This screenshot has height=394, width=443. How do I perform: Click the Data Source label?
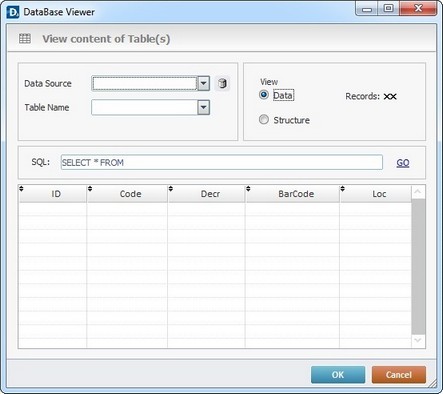coord(48,83)
